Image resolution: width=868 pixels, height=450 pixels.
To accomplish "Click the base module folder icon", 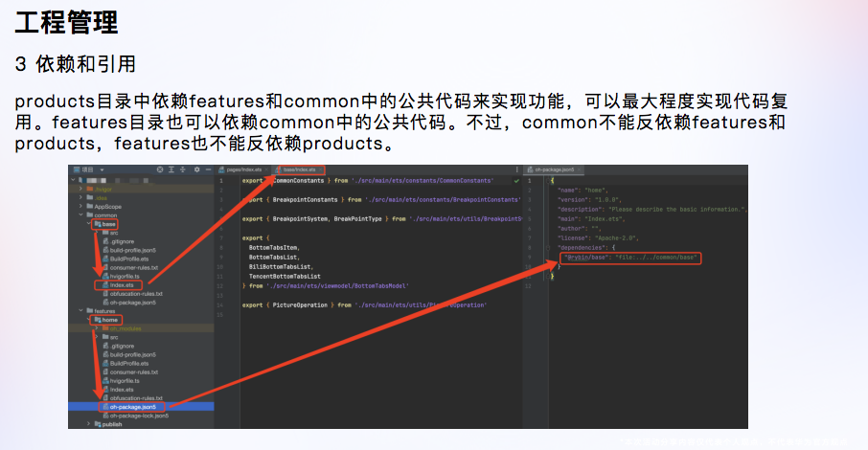I will click(97, 224).
